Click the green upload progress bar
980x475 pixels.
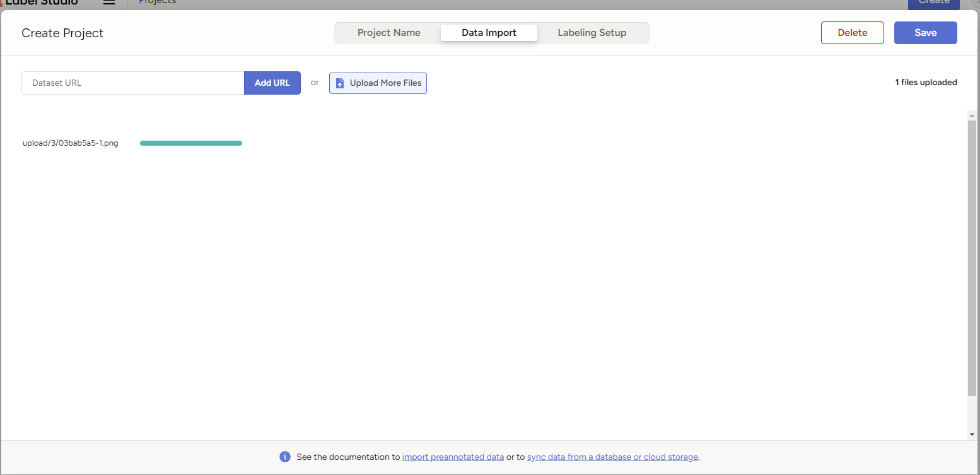tap(191, 143)
